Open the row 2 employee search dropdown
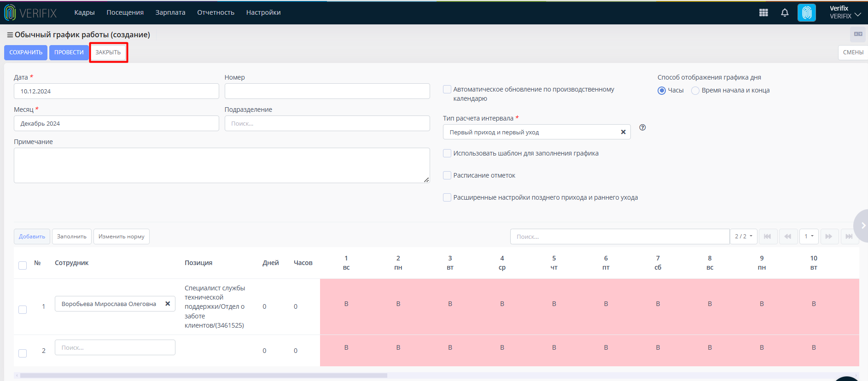 tap(115, 347)
